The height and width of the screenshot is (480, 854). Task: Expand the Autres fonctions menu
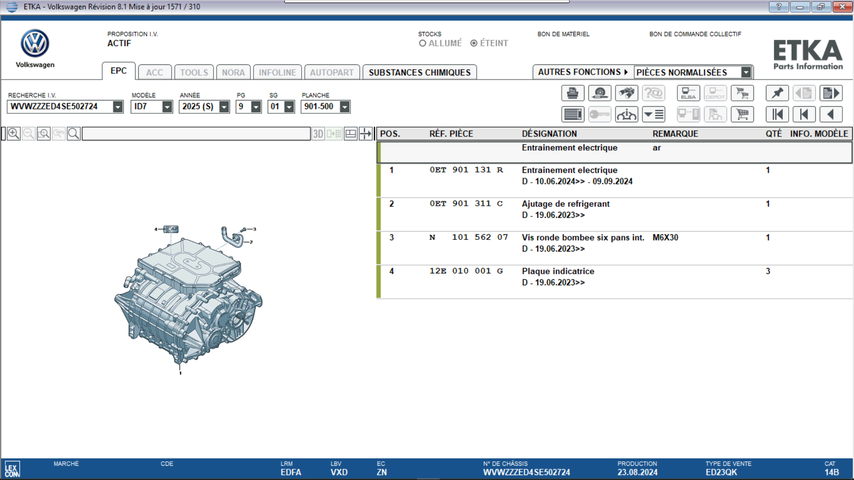pos(583,72)
